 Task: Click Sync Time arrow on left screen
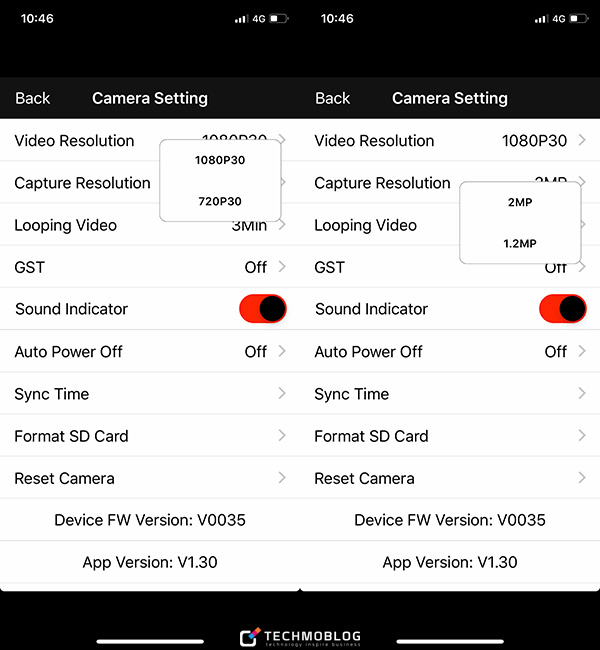282,394
